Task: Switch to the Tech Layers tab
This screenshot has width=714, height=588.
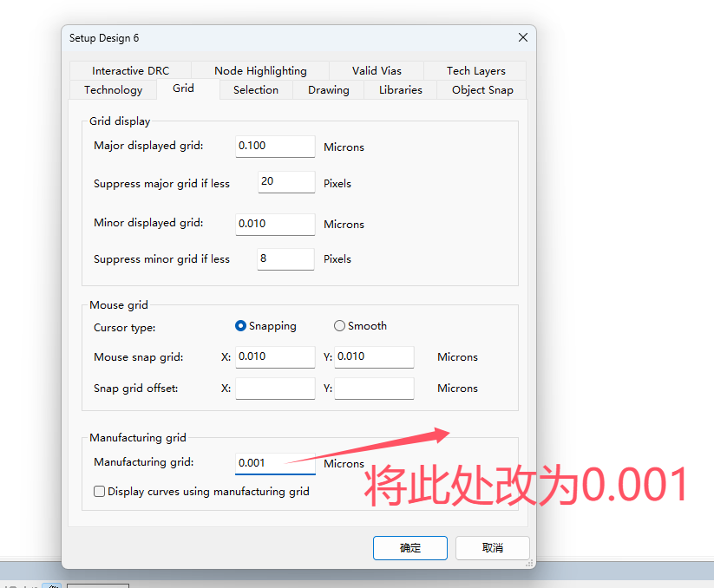Action: click(475, 70)
